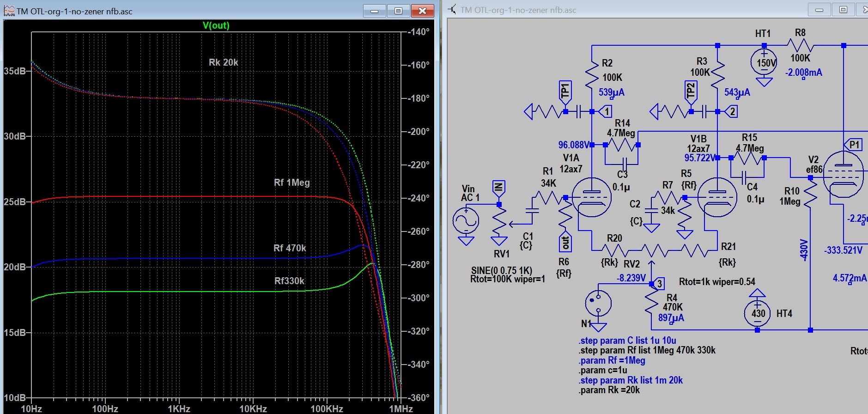Click the Rf 470k plot annotation
Screen dimensions: 868x414
290,248
